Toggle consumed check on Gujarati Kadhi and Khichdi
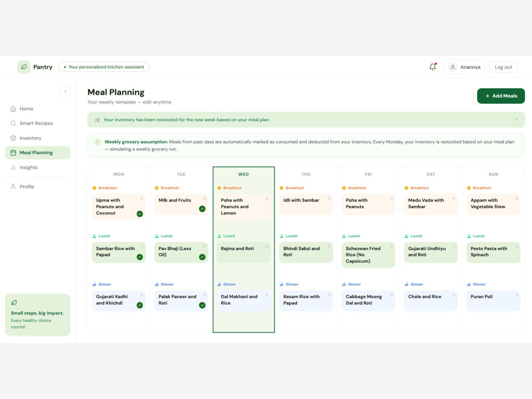This screenshot has width=532, height=399. point(140,305)
